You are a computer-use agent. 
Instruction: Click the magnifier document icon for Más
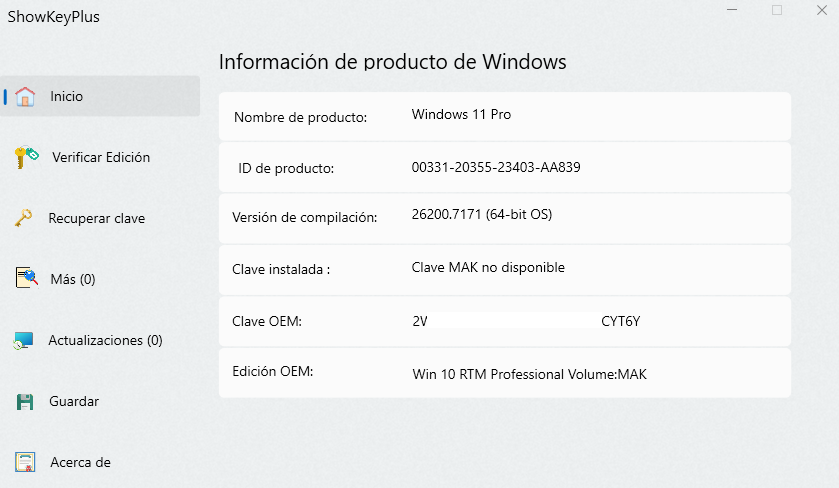coord(26,278)
